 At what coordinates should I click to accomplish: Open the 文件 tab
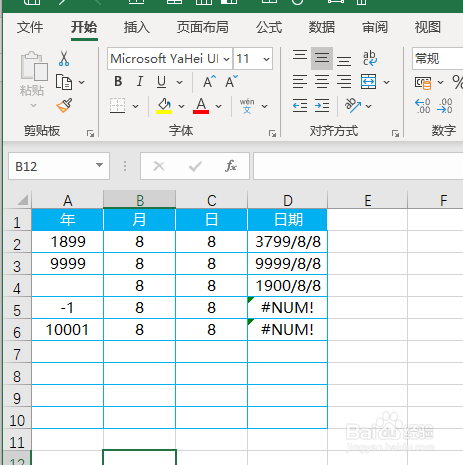pos(30,27)
